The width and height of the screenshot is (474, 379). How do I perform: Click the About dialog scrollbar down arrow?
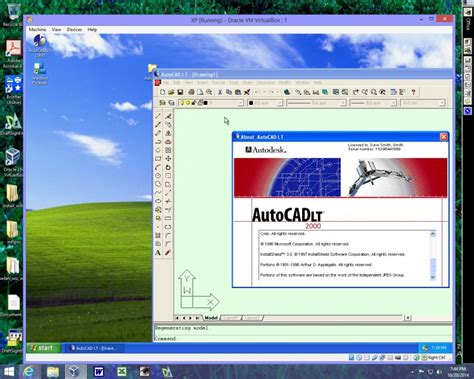pyautogui.click(x=433, y=277)
